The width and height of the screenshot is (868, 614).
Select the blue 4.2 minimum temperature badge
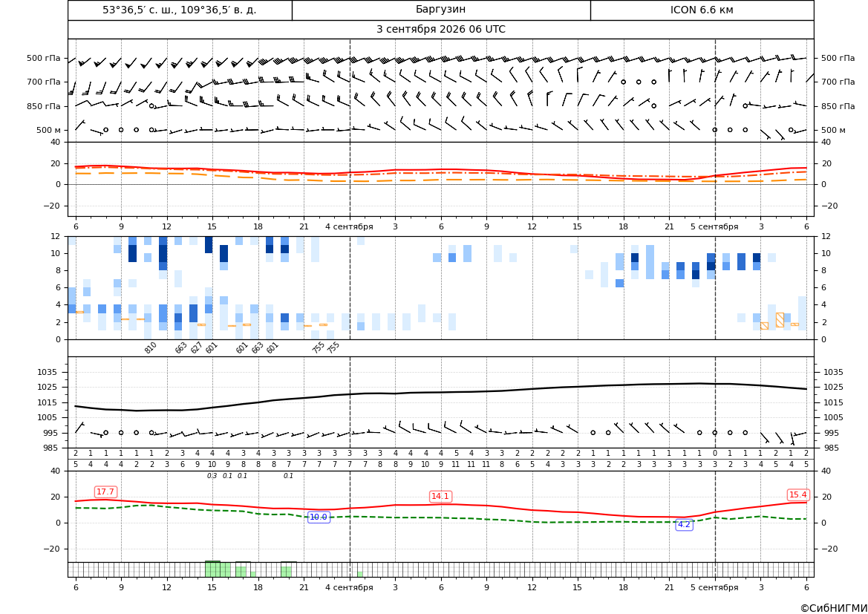click(684, 524)
